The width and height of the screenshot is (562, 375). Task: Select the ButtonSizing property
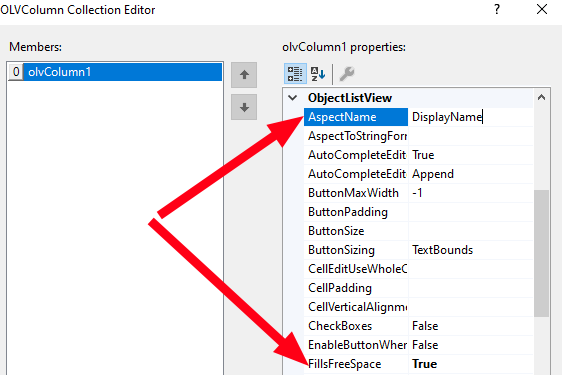356,250
